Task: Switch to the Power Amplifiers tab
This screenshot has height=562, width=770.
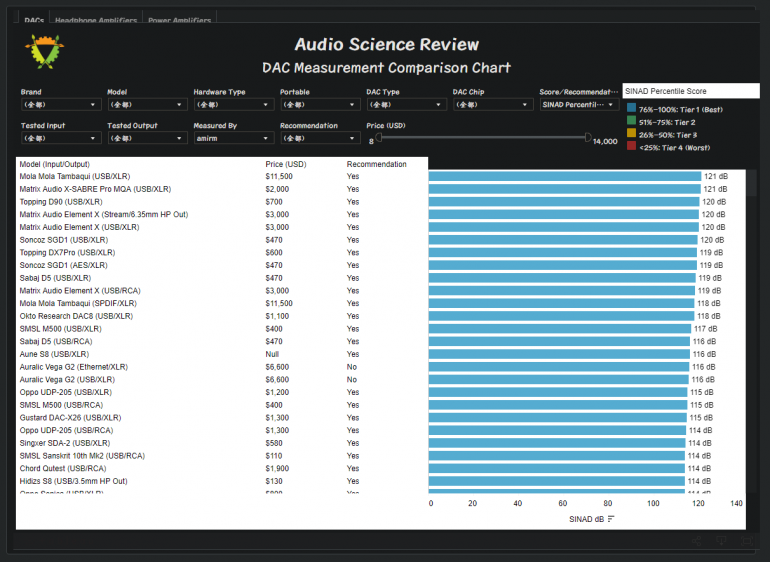Action: [x=179, y=20]
